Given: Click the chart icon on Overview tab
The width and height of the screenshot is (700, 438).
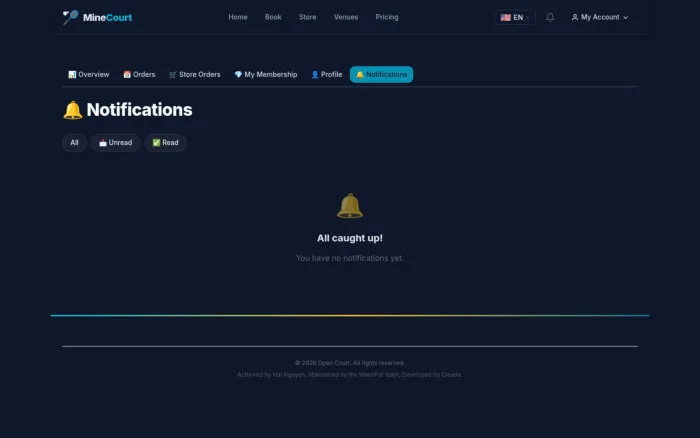Looking at the screenshot, I should coord(72,75).
